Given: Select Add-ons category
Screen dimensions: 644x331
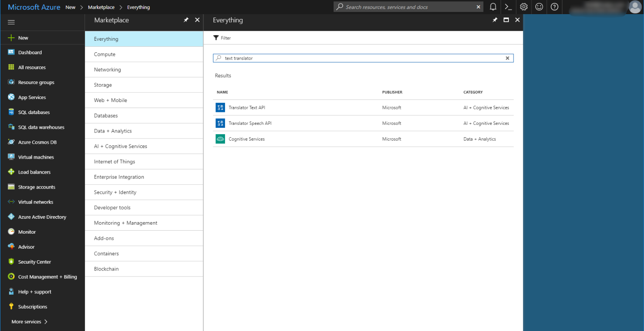Looking at the screenshot, I should pos(144,238).
